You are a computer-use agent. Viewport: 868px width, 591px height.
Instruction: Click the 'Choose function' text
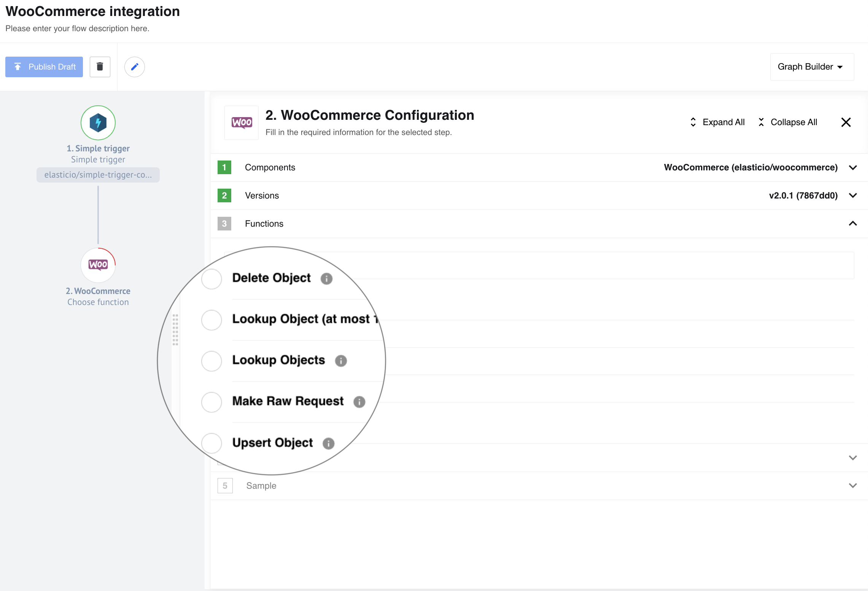click(98, 302)
